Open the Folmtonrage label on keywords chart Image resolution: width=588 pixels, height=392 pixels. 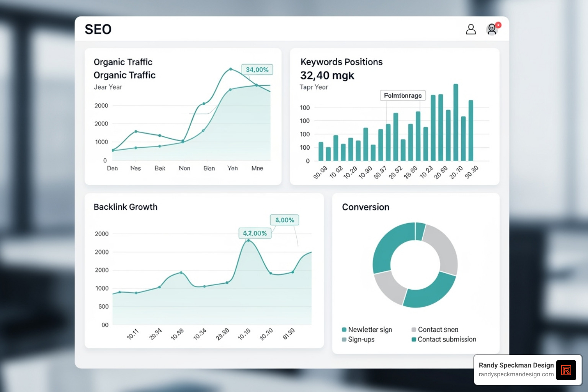[403, 95]
